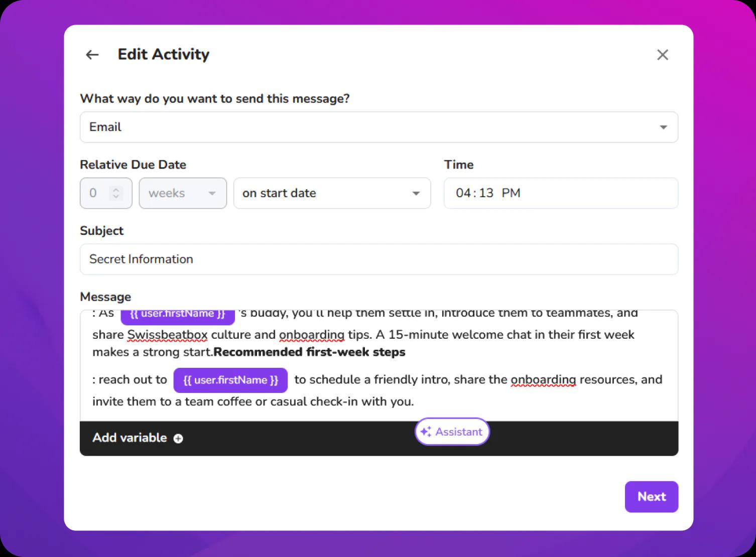Click the caret arrow in the Email field

point(663,127)
